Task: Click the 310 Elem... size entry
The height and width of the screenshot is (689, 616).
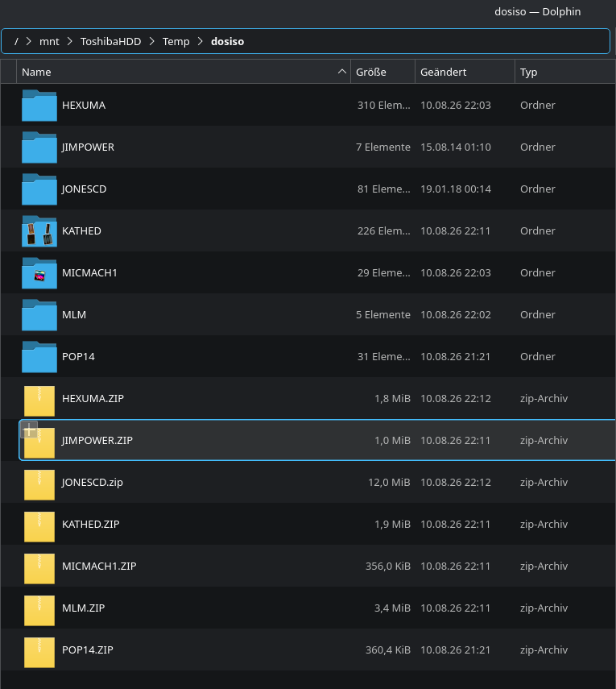Action: (x=384, y=106)
